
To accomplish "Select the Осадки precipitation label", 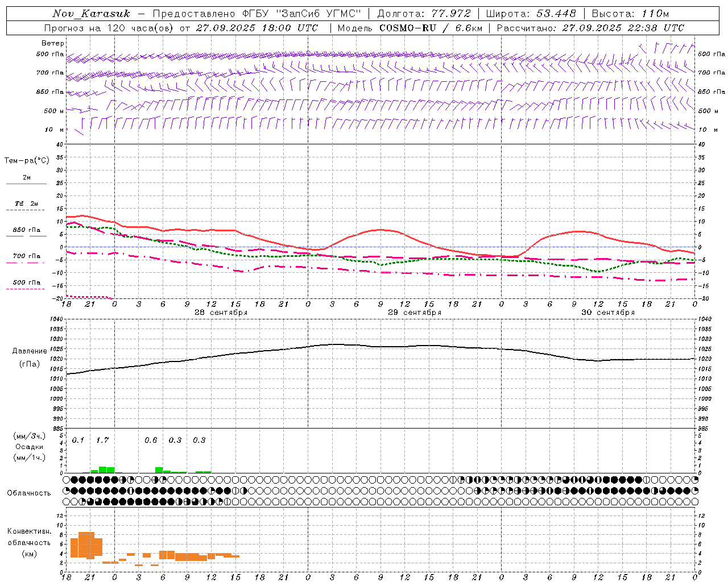I will [x=30, y=447].
